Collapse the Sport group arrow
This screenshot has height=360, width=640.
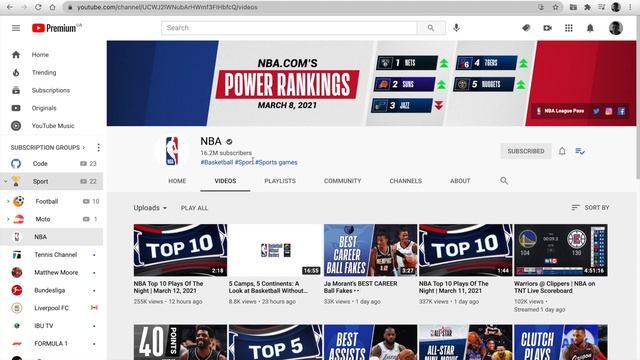pos(5,181)
